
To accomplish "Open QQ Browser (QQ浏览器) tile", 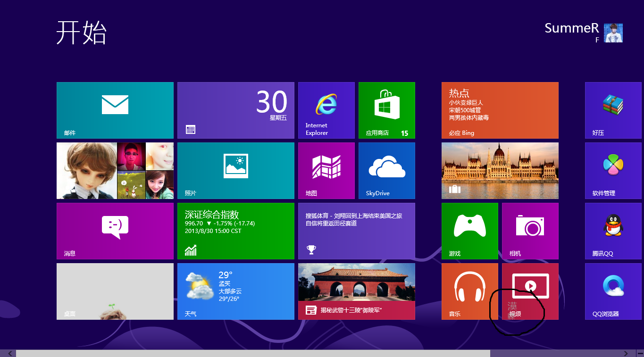I will [613, 291].
